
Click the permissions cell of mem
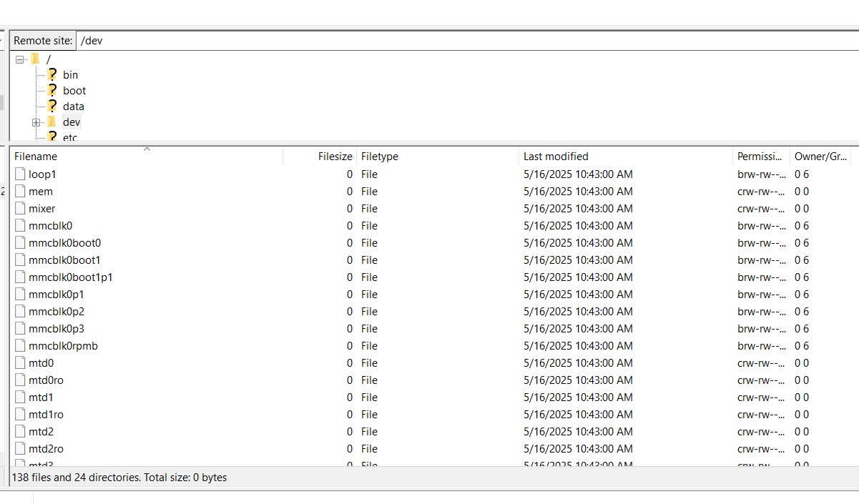point(762,191)
